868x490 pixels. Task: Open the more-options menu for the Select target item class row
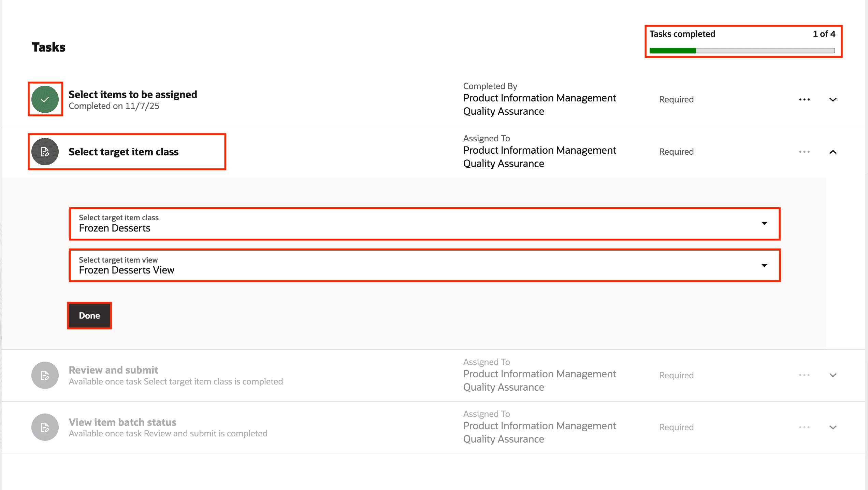(804, 152)
